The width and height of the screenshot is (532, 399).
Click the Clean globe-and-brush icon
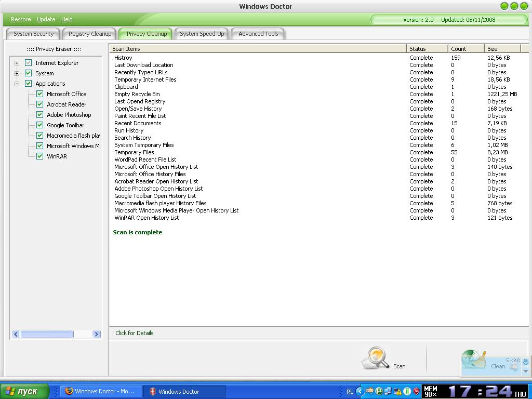(x=473, y=360)
